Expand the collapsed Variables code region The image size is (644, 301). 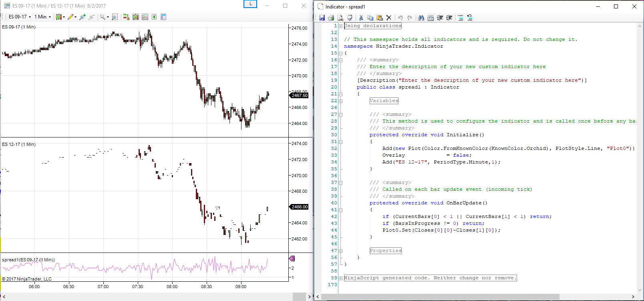tap(340, 101)
